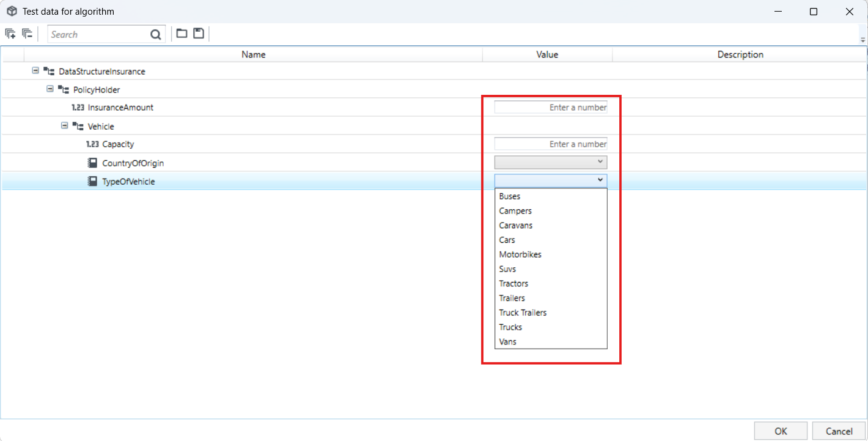
Task: Click the Collapse all nodes toolbar icon
Action: [x=27, y=34]
